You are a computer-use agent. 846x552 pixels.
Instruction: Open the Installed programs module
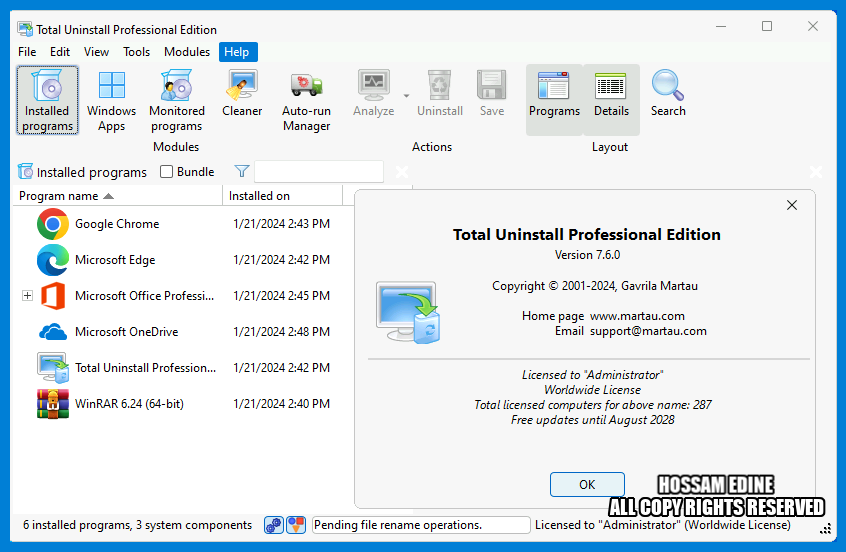click(x=47, y=100)
